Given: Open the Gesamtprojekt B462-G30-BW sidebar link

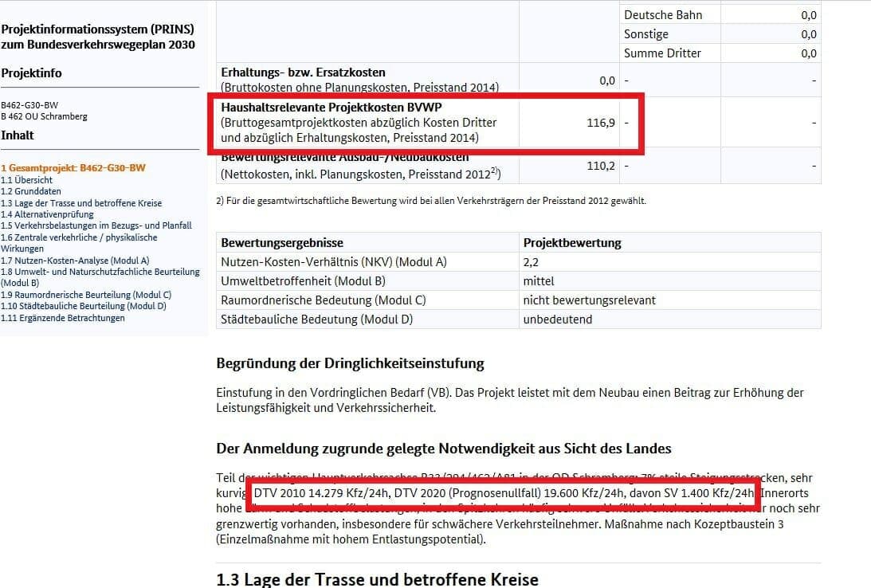Looking at the screenshot, I should (73, 168).
